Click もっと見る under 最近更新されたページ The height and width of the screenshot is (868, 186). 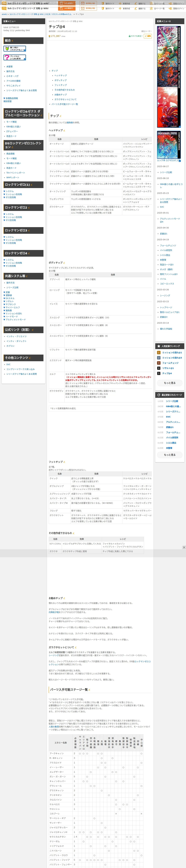(x=170, y=455)
